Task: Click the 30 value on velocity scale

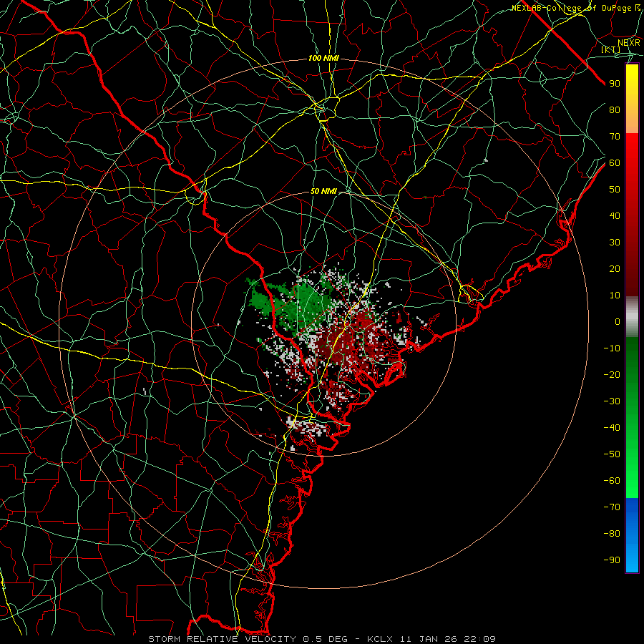Action: 615,243
